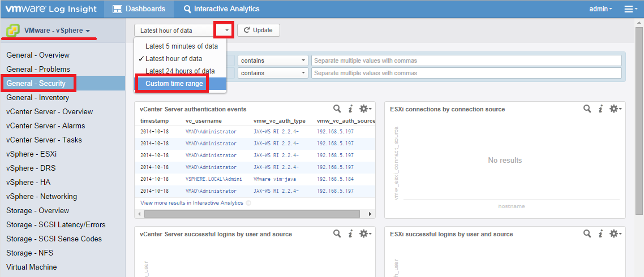
Task: Open gear menu of ESXi successful logins widget
Action: tap(615, 233)
